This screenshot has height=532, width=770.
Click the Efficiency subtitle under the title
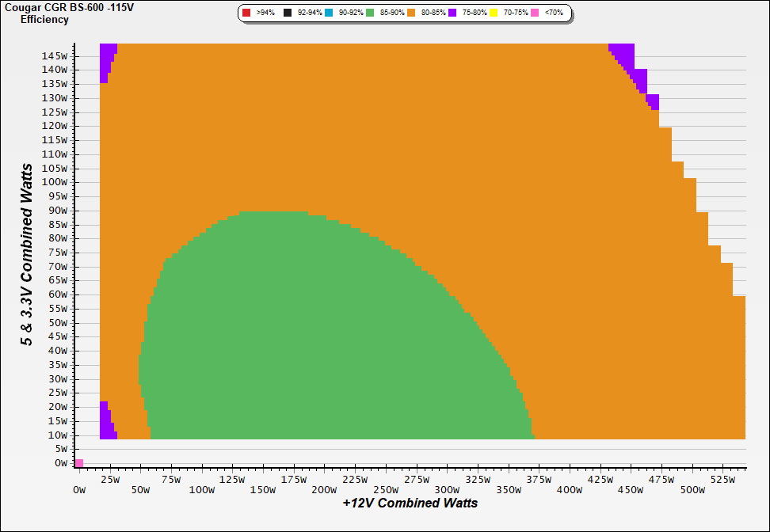[44, 19]
